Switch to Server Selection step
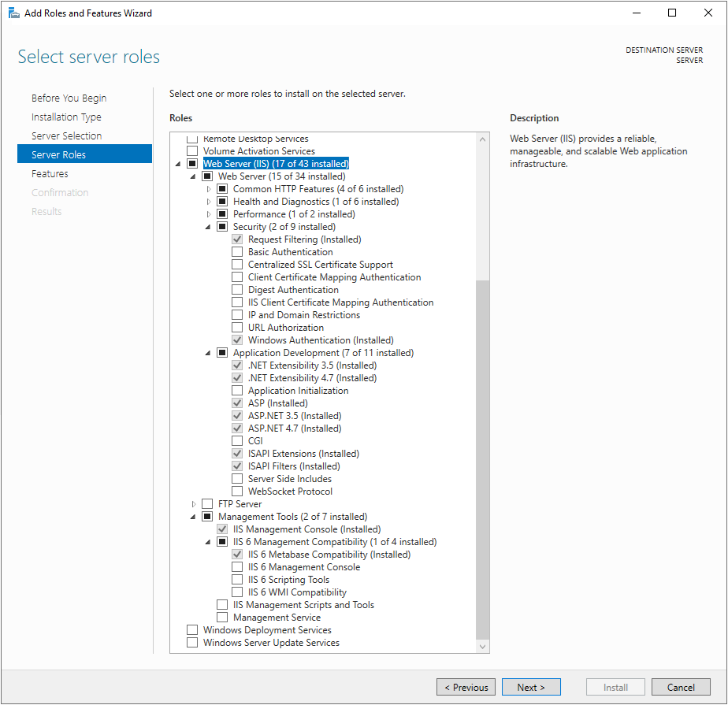The width and height of the screenshot is (728, 705). (x=66, y=135)
